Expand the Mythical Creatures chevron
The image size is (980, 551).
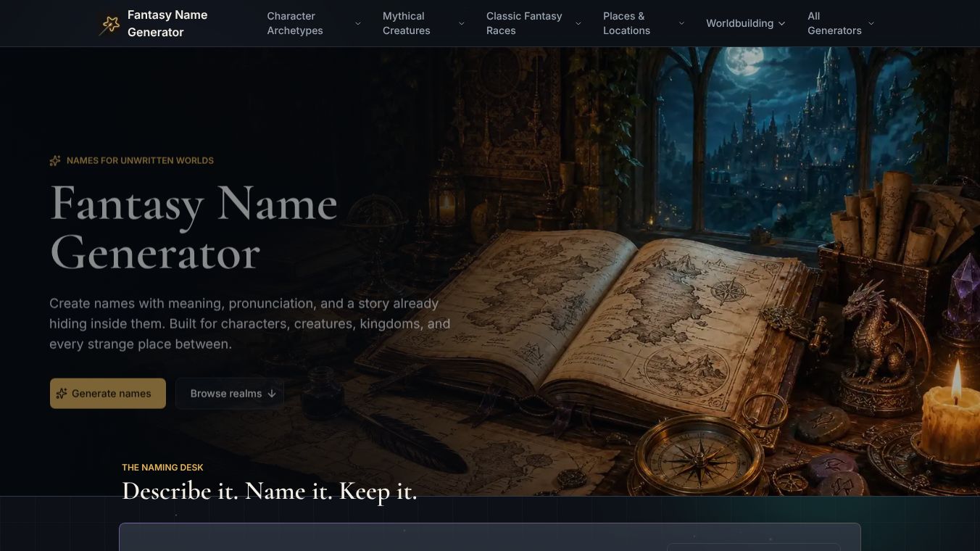point(461,23)
